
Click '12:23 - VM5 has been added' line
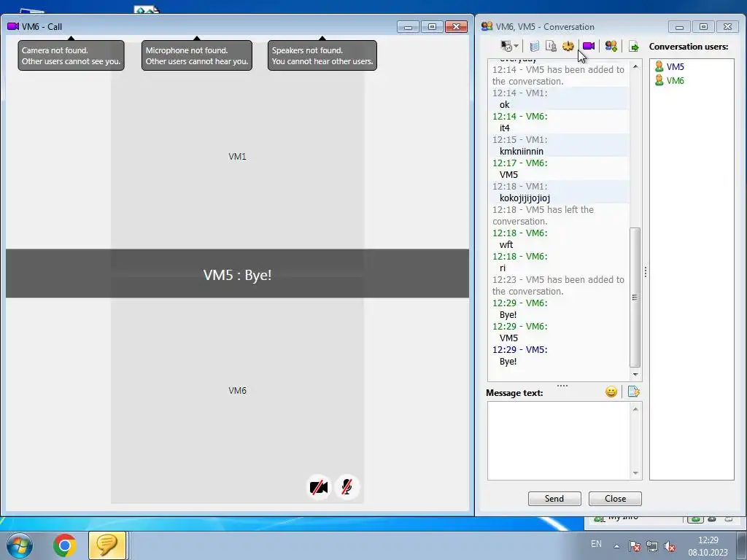tap(558, 285)
